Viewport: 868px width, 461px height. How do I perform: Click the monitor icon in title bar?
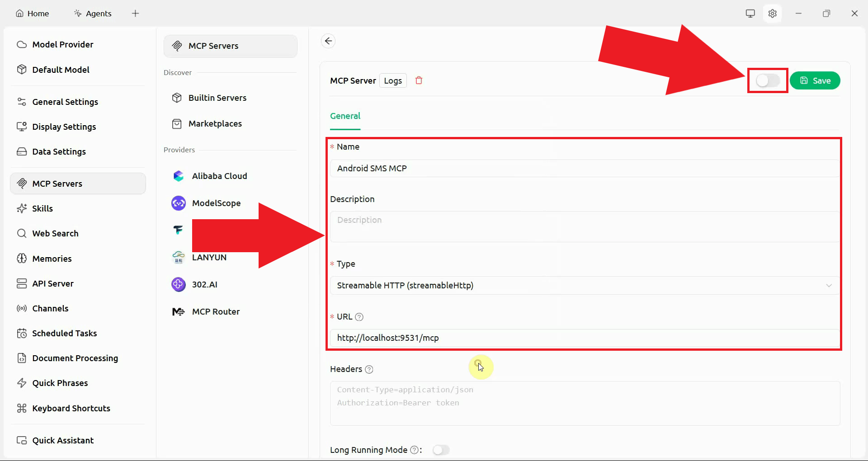pos(750,13)
